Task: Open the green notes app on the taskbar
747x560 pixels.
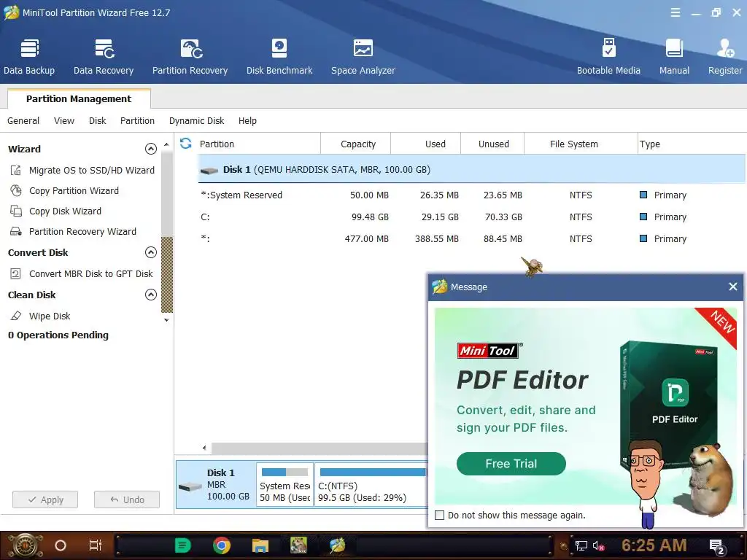Action: point(183,545)
